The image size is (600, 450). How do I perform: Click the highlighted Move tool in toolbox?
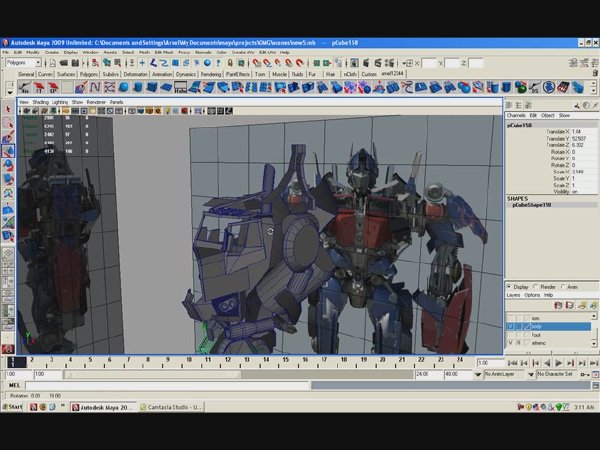point(8,151)
